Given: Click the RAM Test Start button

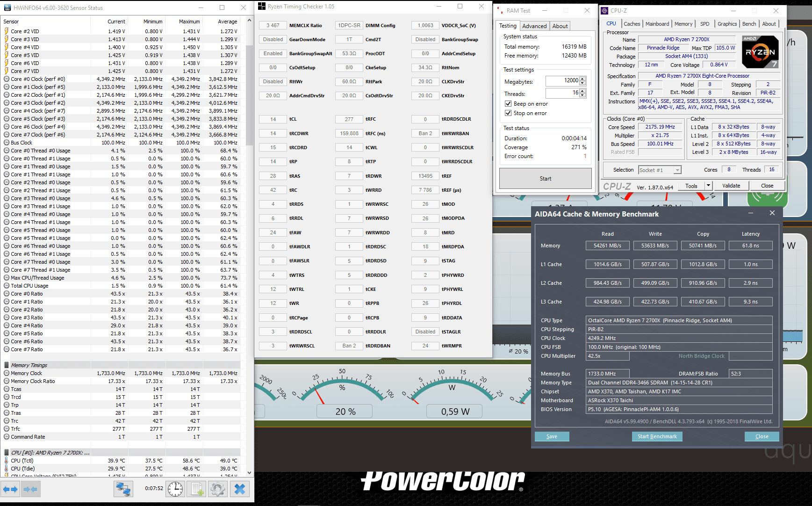Looking at the screenshot, I should tap(546, 179).
